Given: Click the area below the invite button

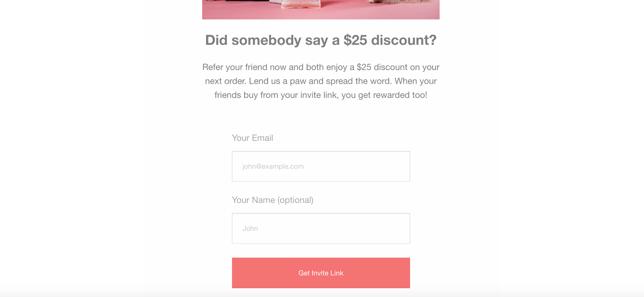Looking at the screenshot, I should 321,293.
